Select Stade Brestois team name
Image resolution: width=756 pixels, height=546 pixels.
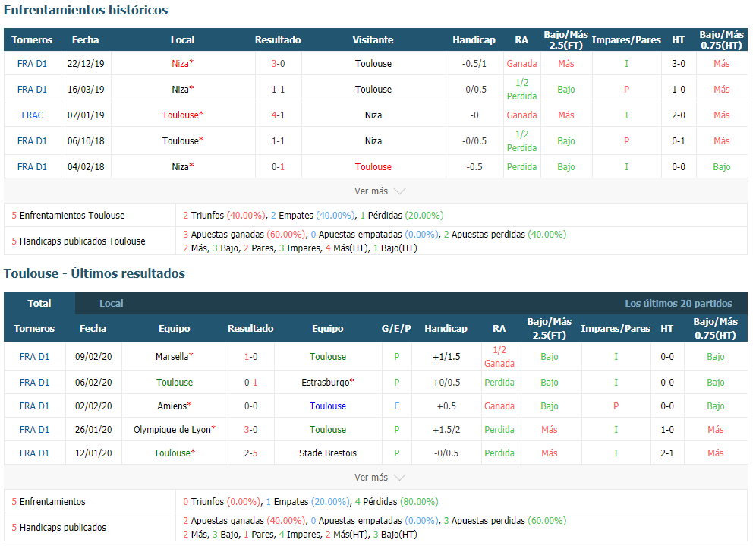[x=328, y=453]
